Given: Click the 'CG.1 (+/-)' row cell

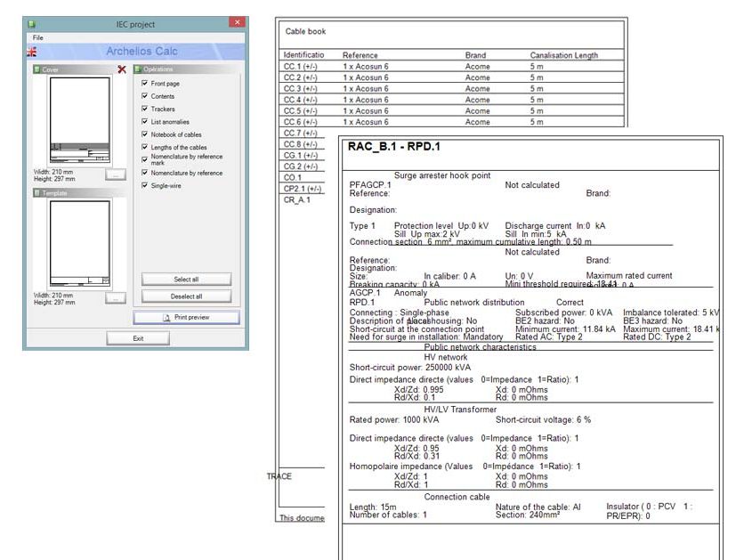Looking at the screenshot, I should [x=300, y=155].
